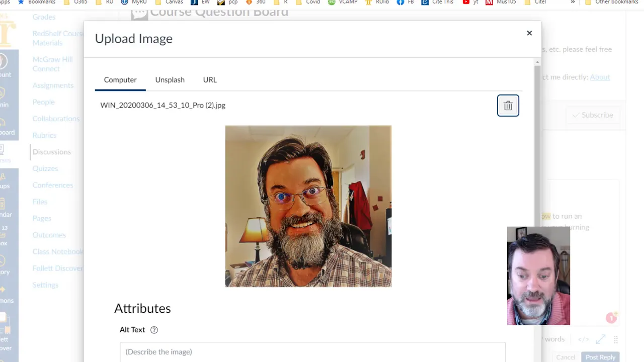This screenshot has height=362, width=644.
Task: Switch to the URL tab
Action: click(x=210, y=80)
